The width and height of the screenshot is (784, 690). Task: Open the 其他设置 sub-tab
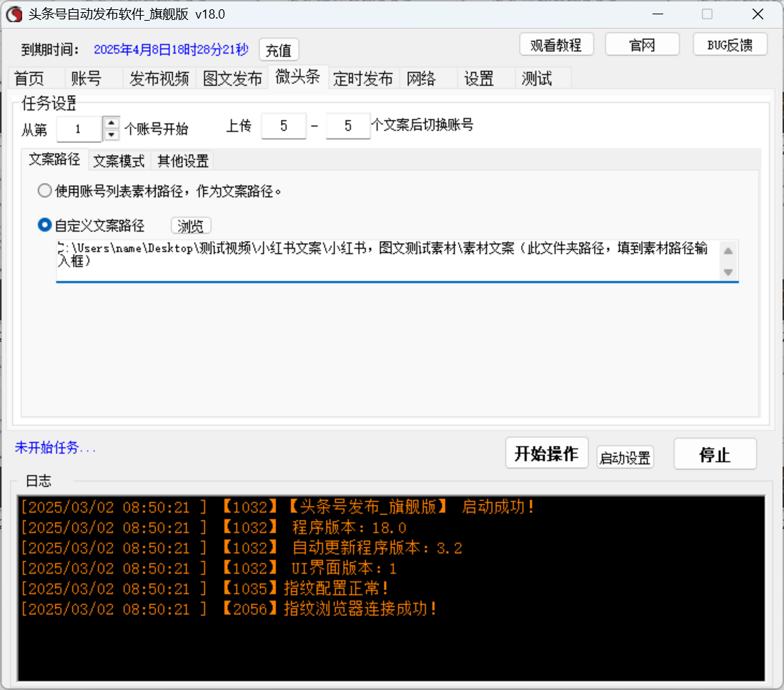[183, 161]
